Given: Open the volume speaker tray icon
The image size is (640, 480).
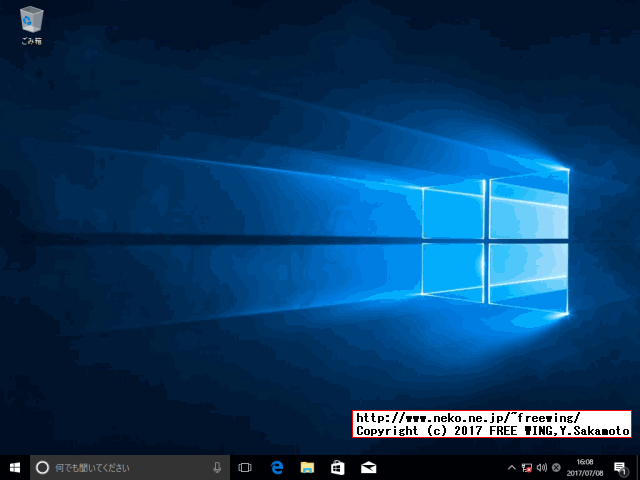Looking at the screenshot, I should (542, 467).
